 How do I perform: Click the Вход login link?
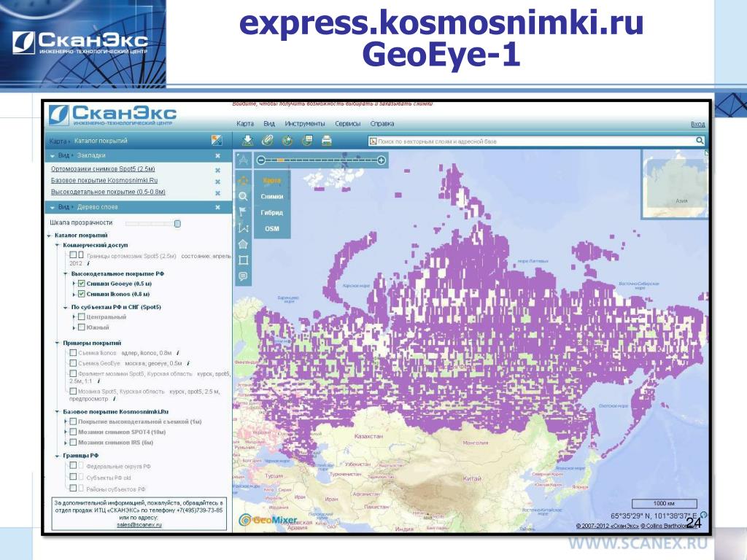[697, 124]
